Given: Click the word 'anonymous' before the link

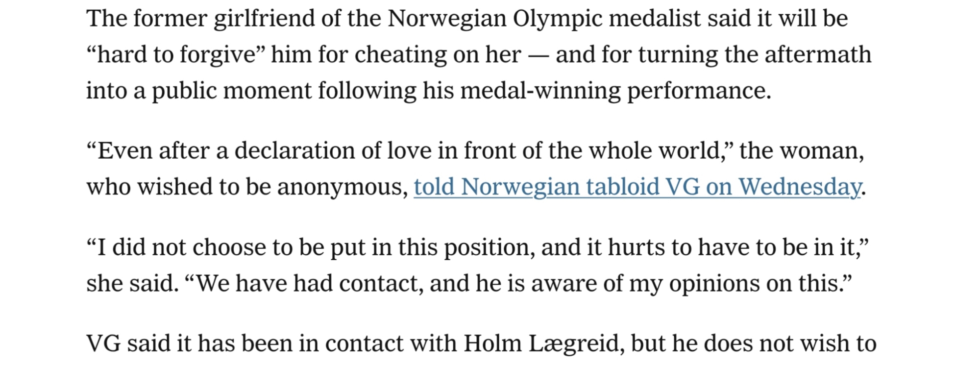Looking at the screenshot, I should tap(343, 187).
